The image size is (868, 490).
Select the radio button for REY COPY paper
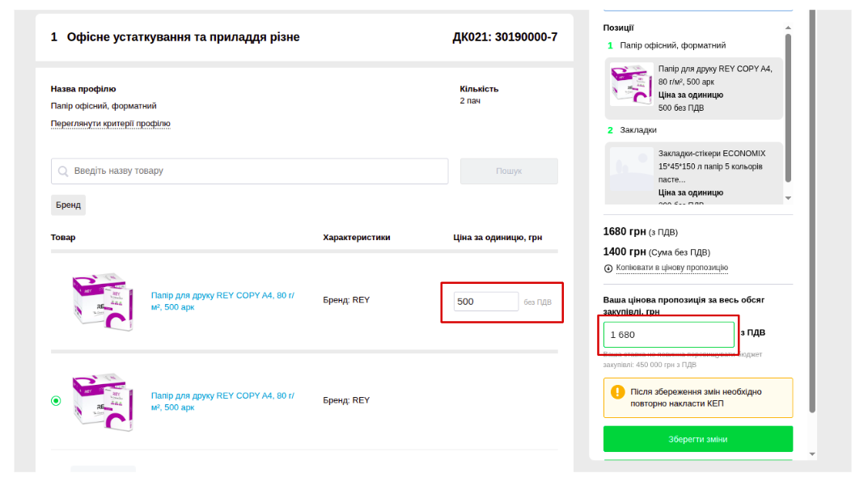pos(56,400)
